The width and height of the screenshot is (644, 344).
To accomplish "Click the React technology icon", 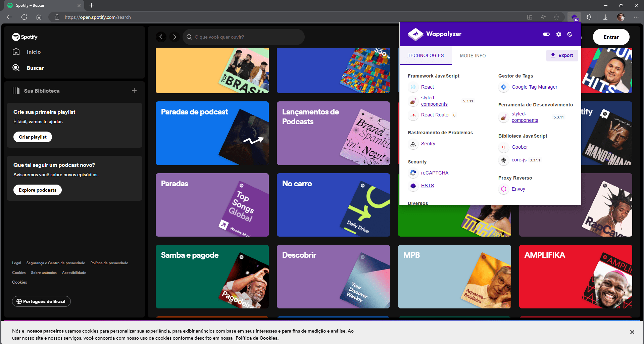I will (x=413, y=87).
